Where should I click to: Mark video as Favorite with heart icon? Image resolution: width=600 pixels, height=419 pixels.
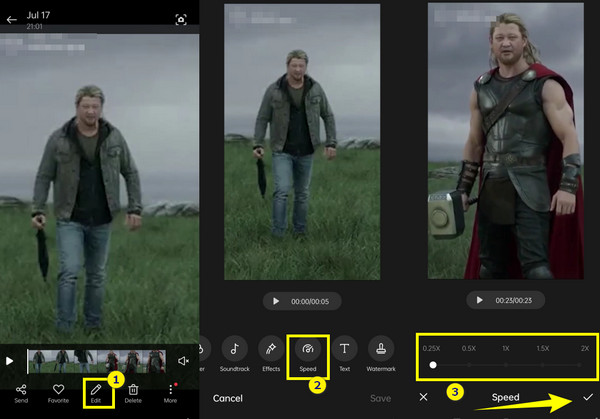tap(58, 394)
